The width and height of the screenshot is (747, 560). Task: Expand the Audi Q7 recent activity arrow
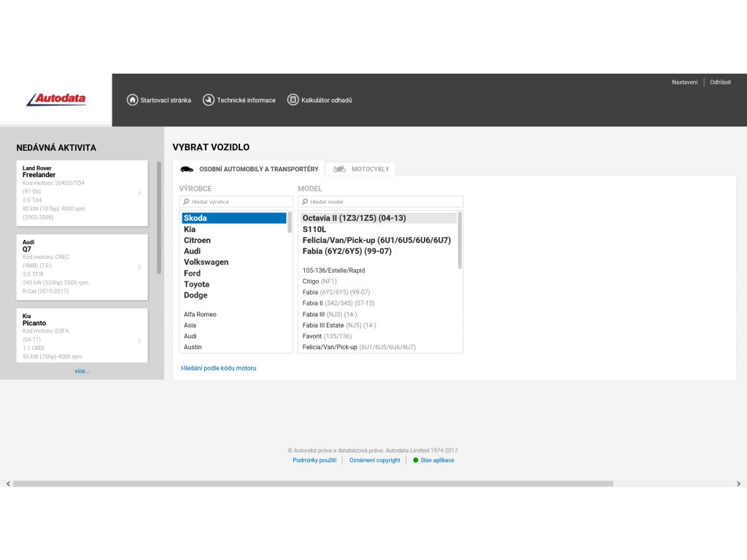coord(139,267)
